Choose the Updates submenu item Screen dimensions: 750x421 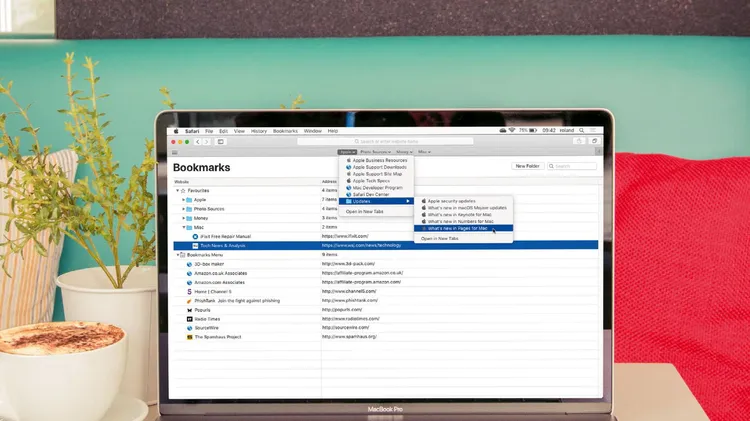tap(376, 201)
